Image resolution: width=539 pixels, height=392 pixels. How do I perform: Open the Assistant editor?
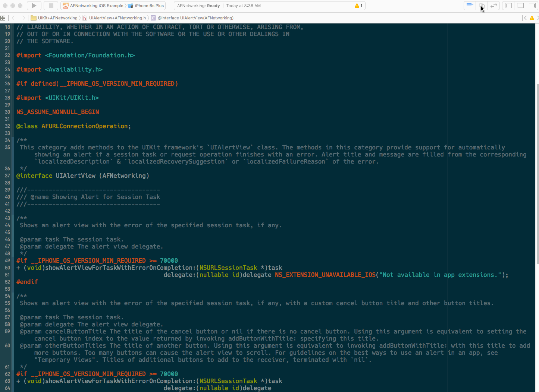482,6
